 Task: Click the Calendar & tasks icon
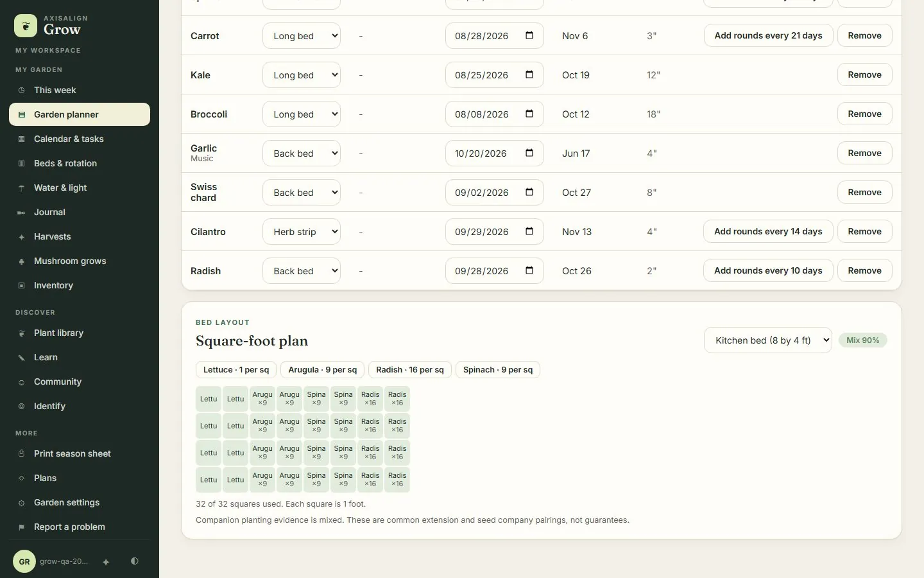pyautogui.click(x=21, y=139)
